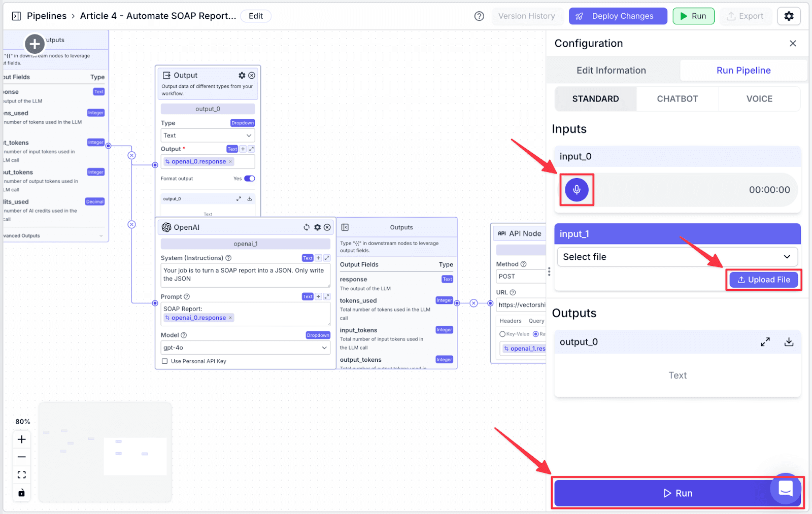Expand output_0 in the Configuration panel
Viewport: 812px width, 514px height.
point(765,342)
